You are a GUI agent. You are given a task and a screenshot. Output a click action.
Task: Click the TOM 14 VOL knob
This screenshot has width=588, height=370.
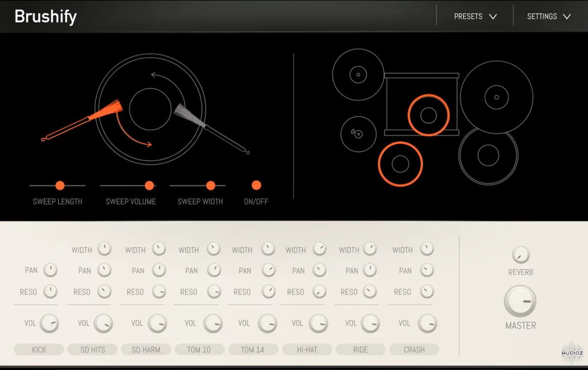pos(267,323)
